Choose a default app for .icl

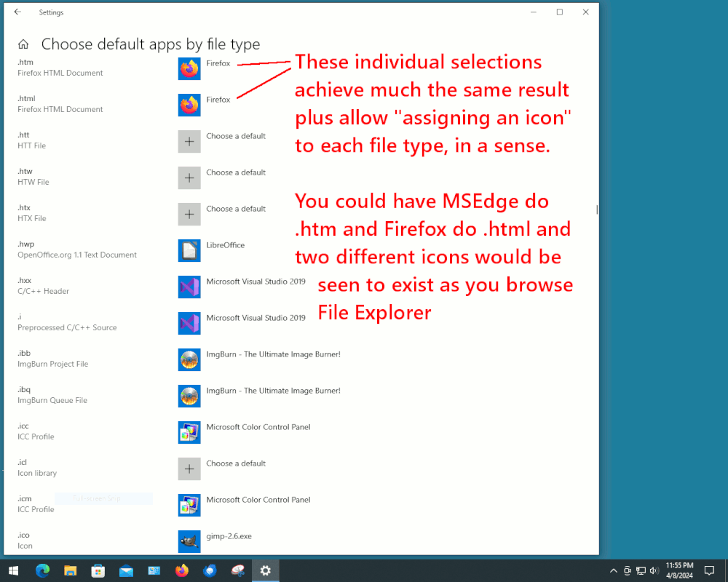(x=189, y=469)
